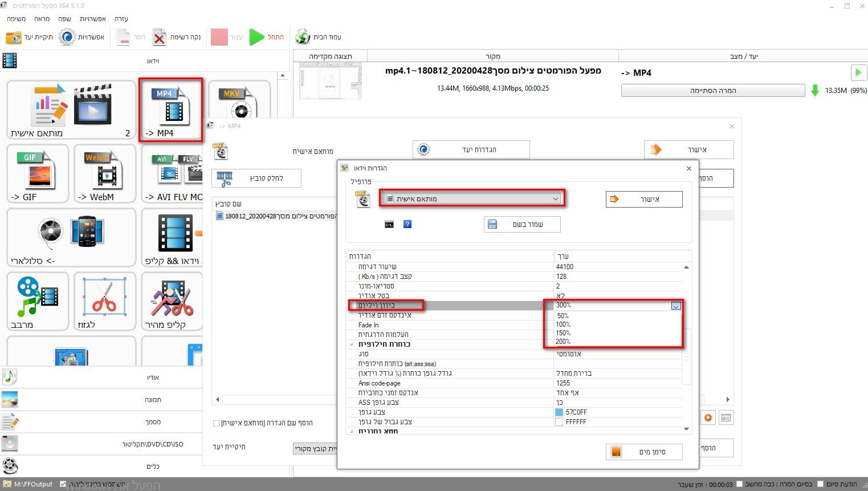Open the volume (כיוון ויליום) value dropdown arrow
Screen dimensions: 868x491
point(676,306)
